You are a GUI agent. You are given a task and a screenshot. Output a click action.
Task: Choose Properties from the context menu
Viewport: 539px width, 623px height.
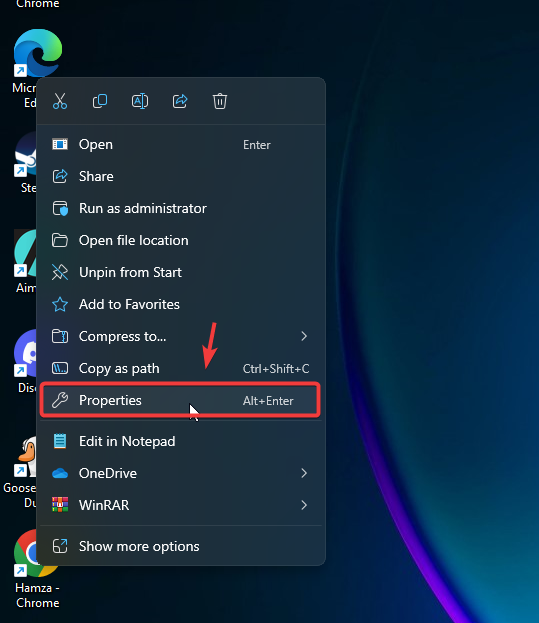coord(180,400)
